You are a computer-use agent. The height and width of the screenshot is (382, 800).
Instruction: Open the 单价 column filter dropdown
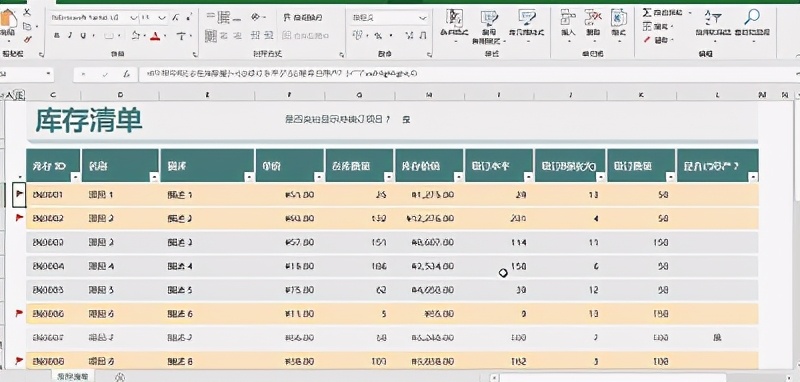pyautogui.click(x=319, y=177)
